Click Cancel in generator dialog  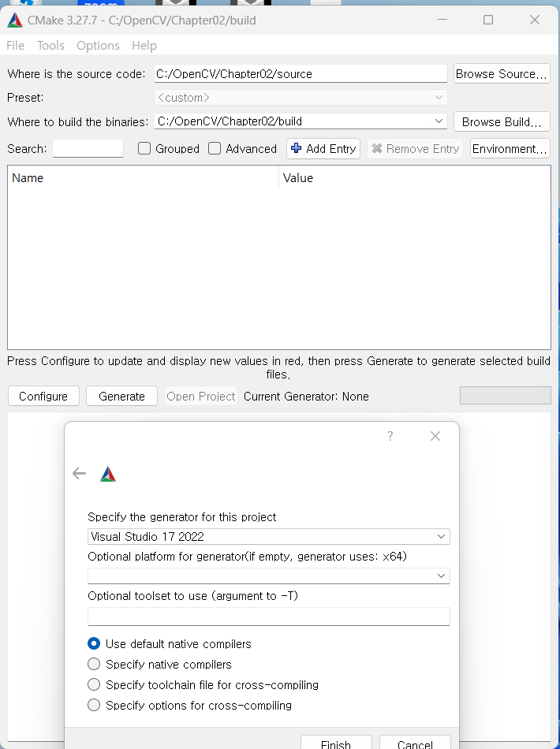pos(415,743)
